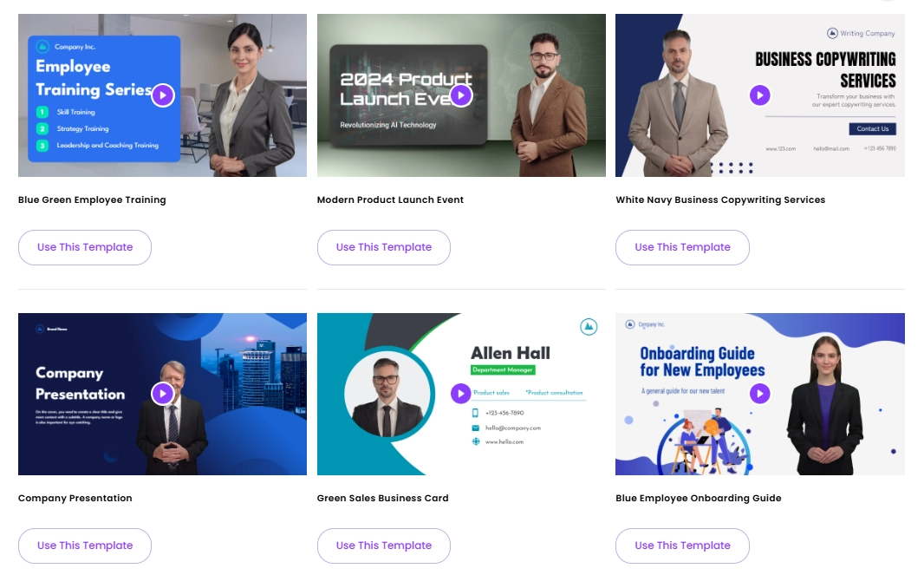This screenshot has height=575, width=924.
Task: Open the Blue Green Employee Training title
Action: point(92,200)
